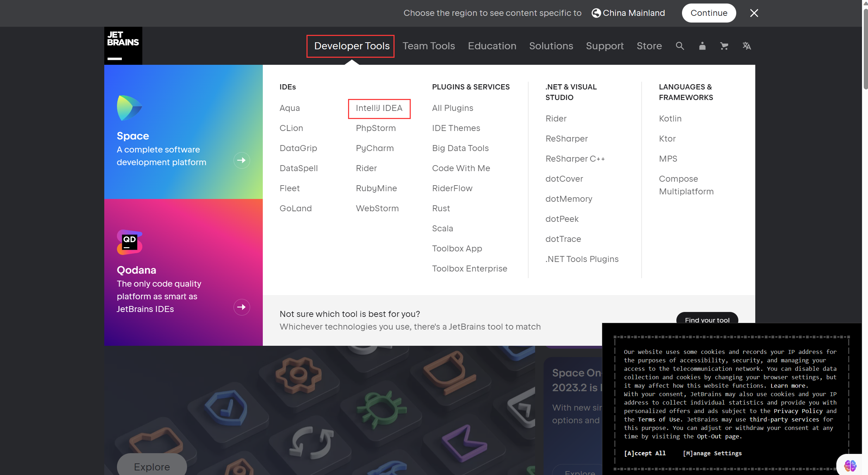Open the Education menu item

point(492,46)
